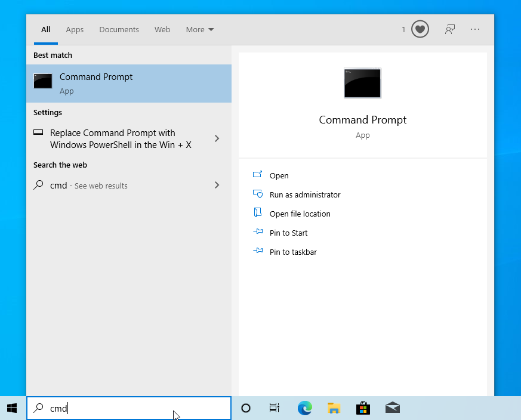
Task: Click the Pin to Start pin icon
Action: click(258, 231)
